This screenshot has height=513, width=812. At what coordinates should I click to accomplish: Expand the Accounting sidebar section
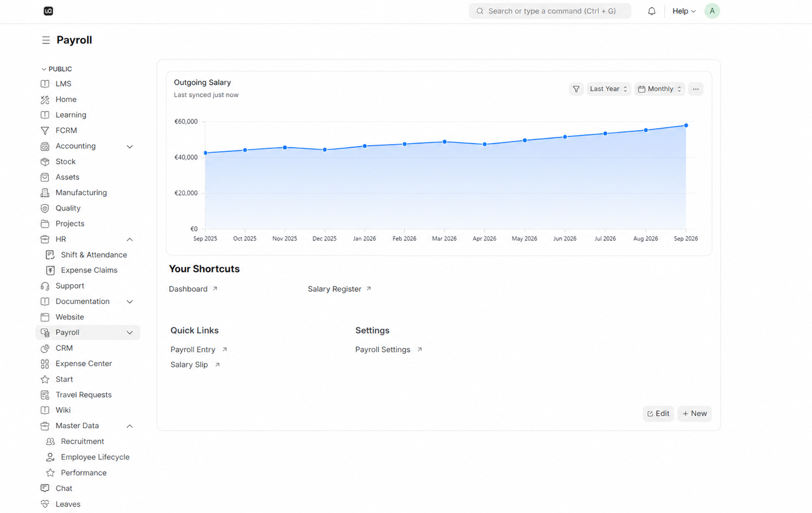point(130,147)
